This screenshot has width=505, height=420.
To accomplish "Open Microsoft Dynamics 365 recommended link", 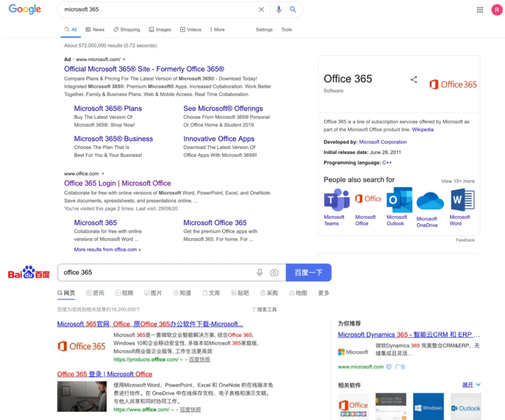I will click(409, 335).
